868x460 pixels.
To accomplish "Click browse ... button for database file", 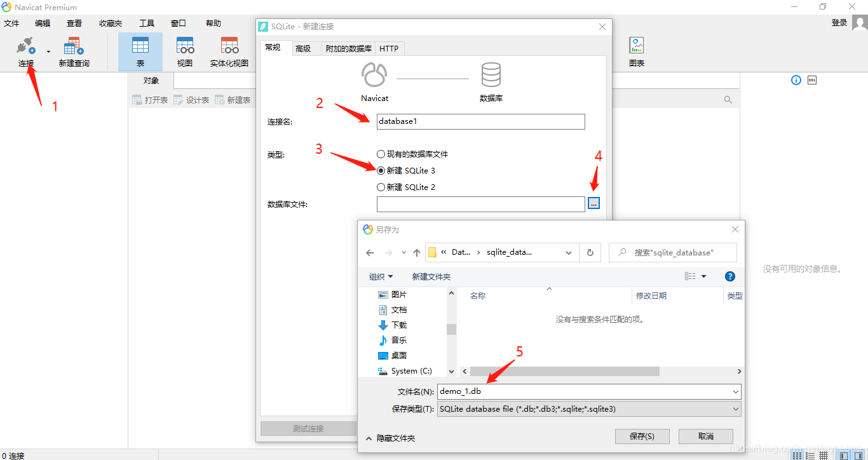I will click(x=593, y=204).
